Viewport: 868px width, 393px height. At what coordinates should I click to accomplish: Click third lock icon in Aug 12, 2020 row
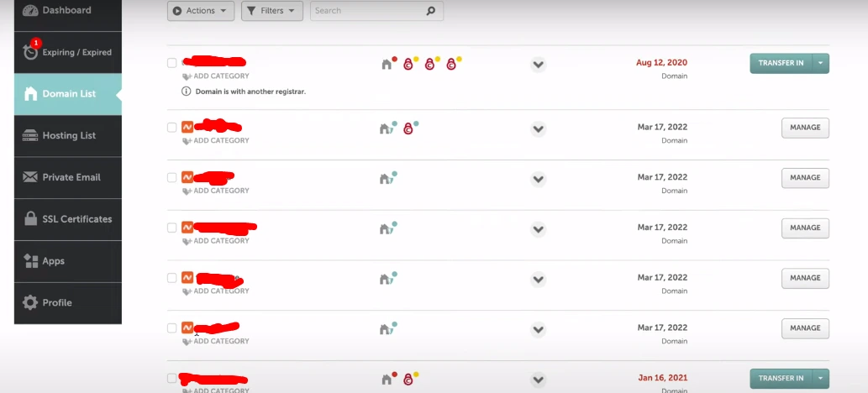click(x=452, y=64)
